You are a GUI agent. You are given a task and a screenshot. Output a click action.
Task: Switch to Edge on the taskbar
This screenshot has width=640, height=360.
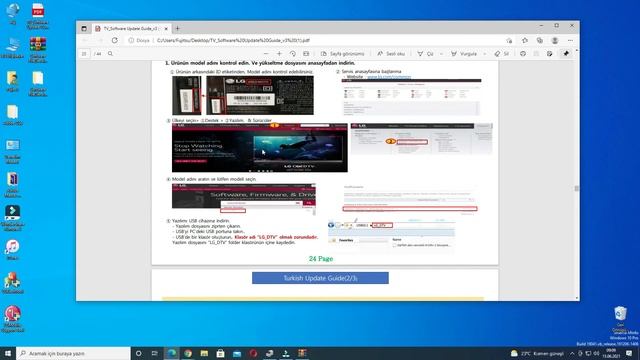point(171,353)
